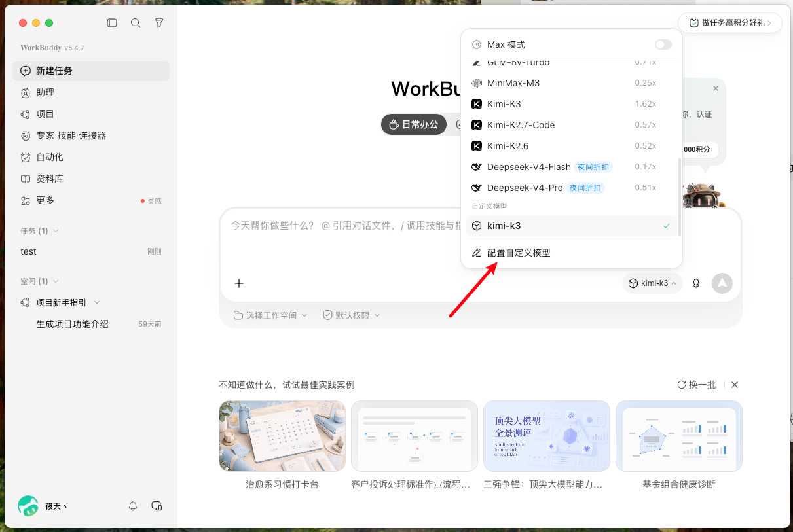The width and height of the screenshot is (793, 532).
Task: Select the 日常办公 tab
Action: pyautogui.click(x=414, y=124)
